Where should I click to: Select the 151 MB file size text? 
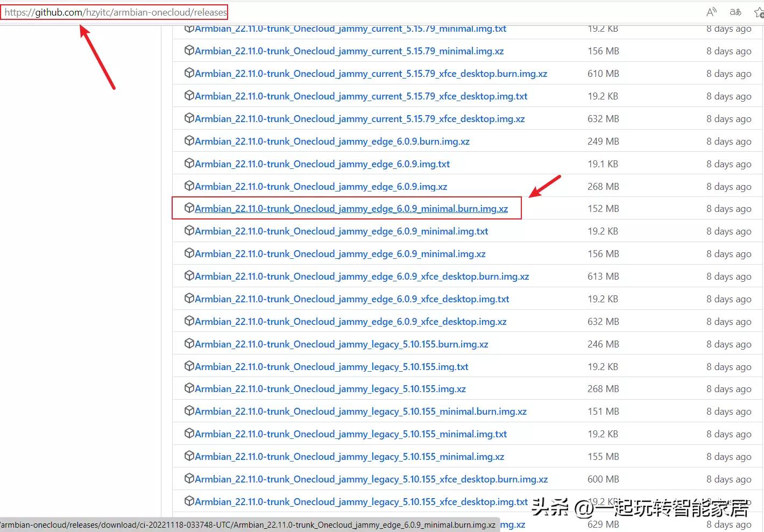[x=603, y=412]
